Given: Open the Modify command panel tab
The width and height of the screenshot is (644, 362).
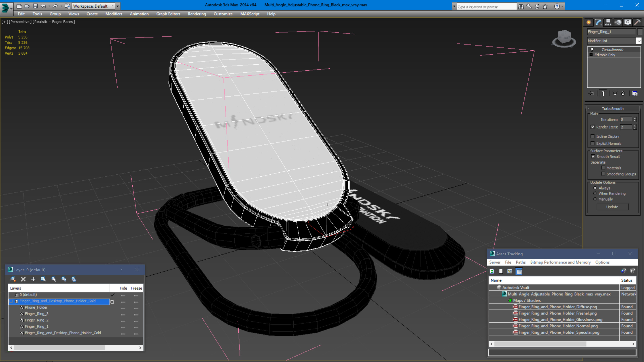Looking at the screenshot, I should pos(599,23).
